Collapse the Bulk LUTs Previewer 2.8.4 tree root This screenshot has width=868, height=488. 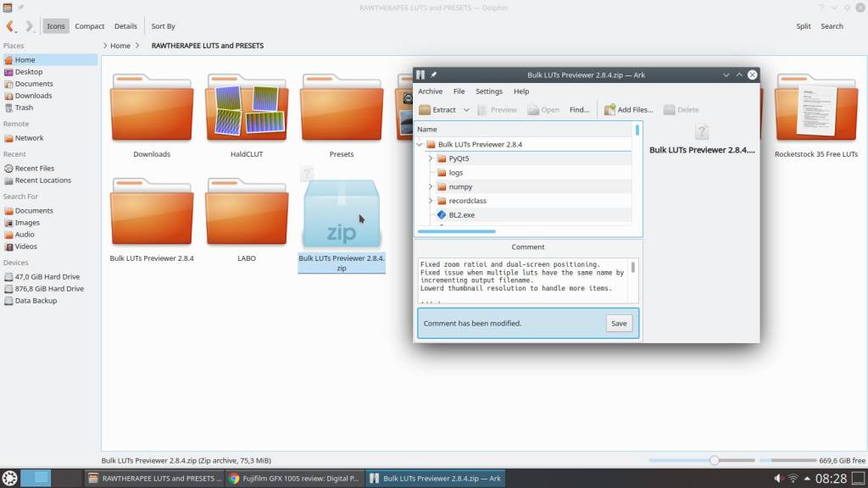click(420, 144)
